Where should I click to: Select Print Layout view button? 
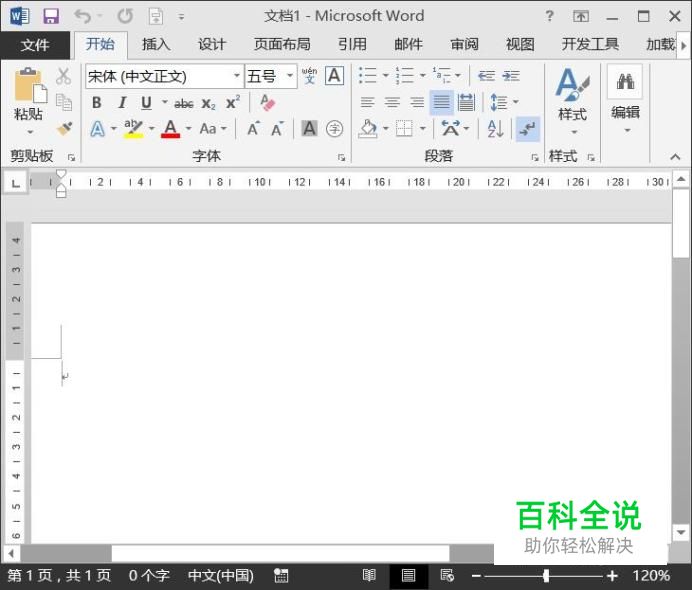pos(409,575)
